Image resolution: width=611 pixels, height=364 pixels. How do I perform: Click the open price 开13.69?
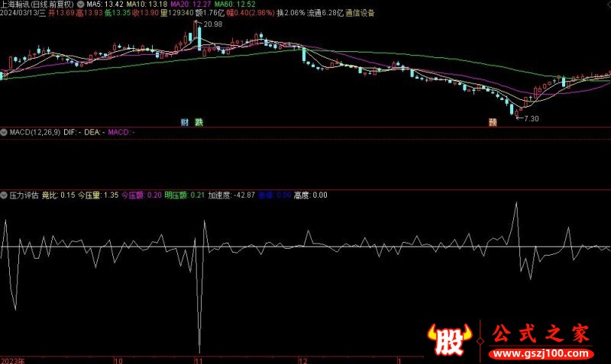click(61, 13)
